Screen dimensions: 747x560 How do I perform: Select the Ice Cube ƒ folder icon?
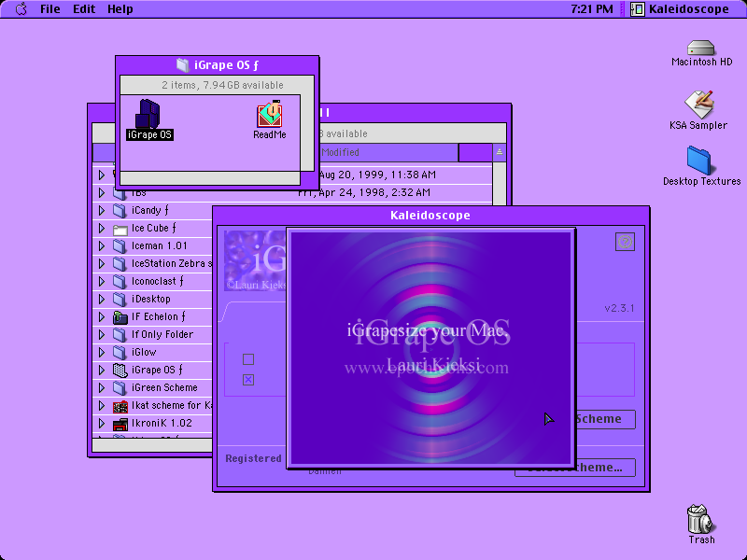pyautogui.click(x=120, y=229)
